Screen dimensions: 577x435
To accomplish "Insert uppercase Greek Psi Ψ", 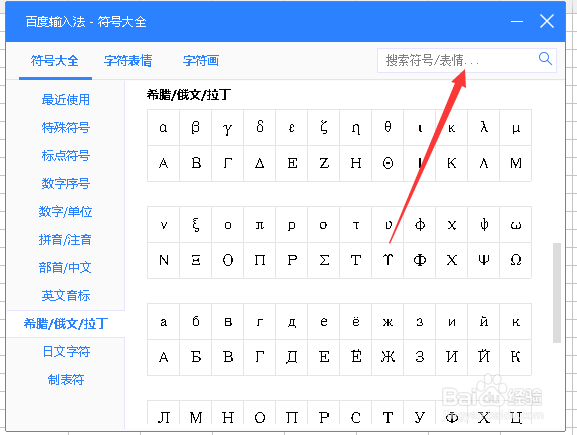I will click(484, 260).
